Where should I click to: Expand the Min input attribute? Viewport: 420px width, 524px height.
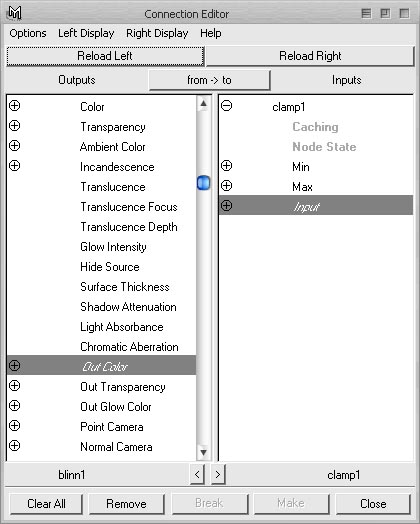click(227, 166)
